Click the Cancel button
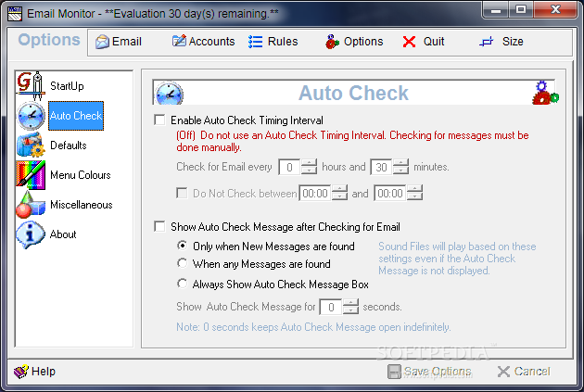 [524, 372]
